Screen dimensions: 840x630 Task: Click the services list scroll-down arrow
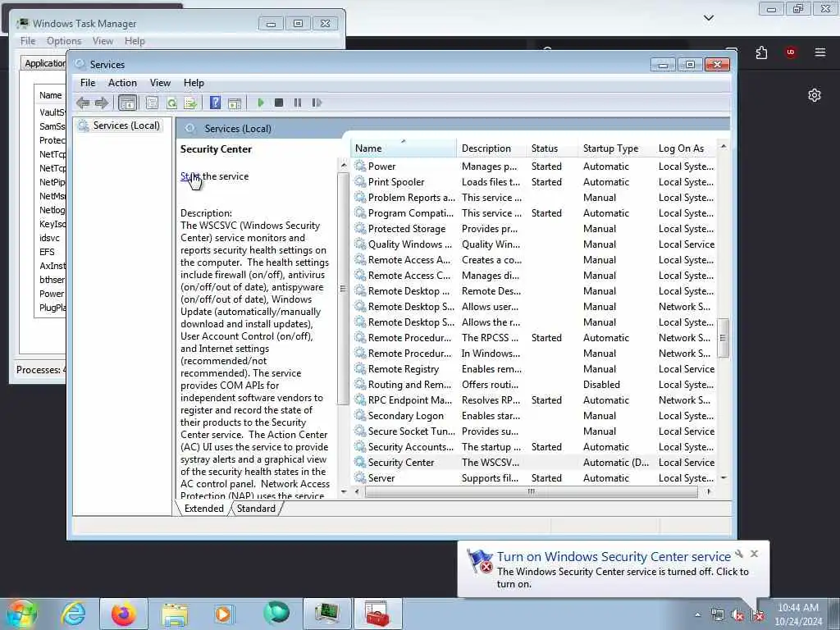[724, 478]
